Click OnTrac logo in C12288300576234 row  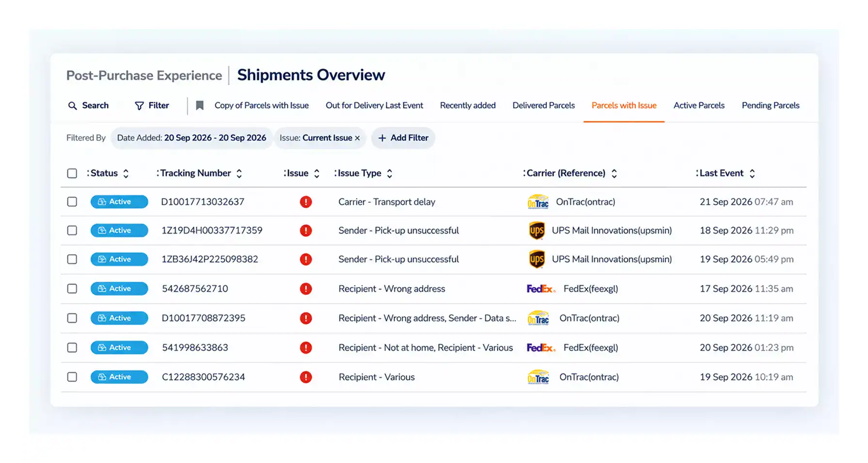coord(538,377)
